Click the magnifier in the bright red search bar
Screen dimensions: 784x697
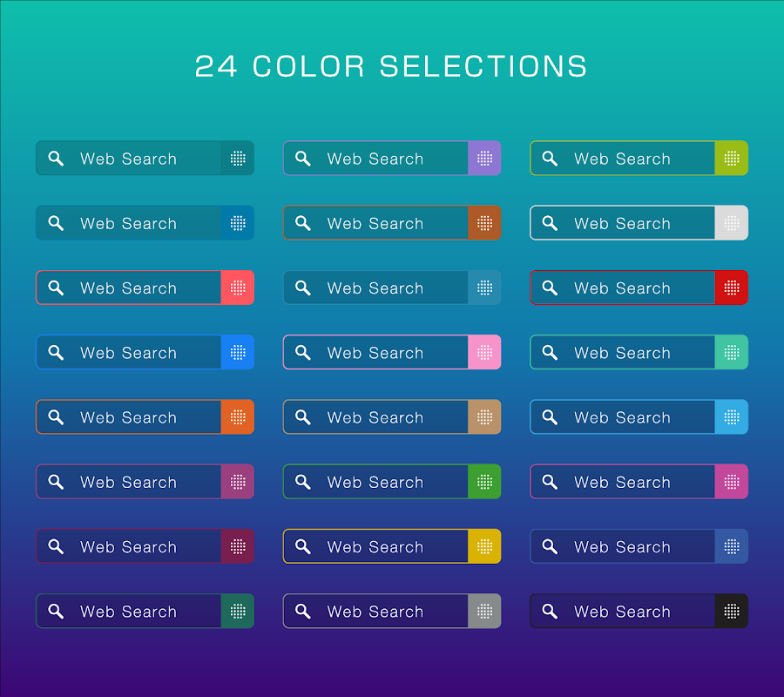tap(550, 288)
